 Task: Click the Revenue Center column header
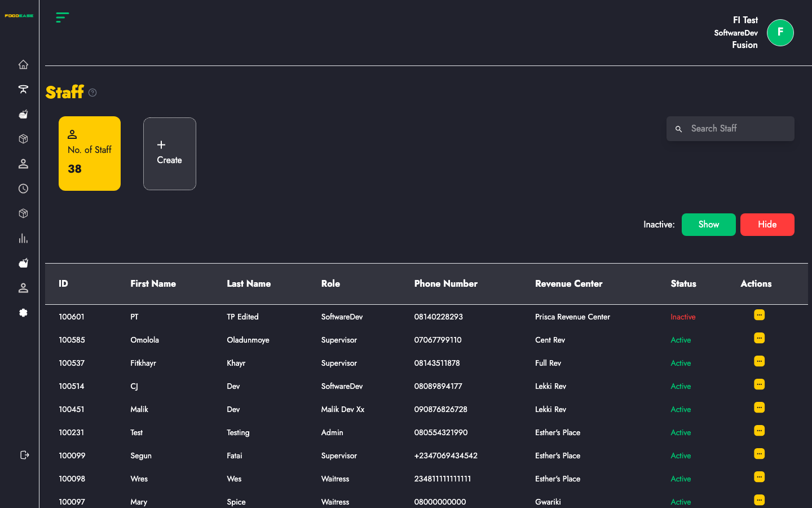click(x=569, y=284)
